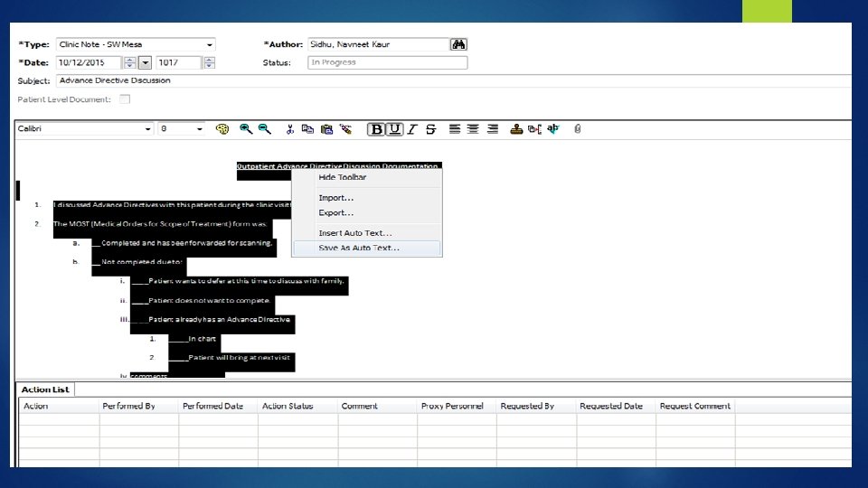Click the zoom out magnifier
Image resolution: width=868 pixels, height=488 pixels.
tap(265, 129)
